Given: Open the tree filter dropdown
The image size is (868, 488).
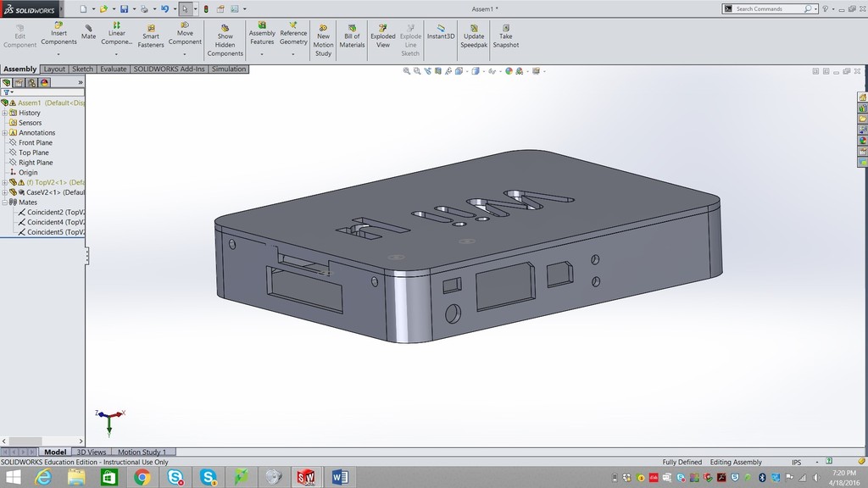Looking at the screenshot, I should [x=8, y=92].
